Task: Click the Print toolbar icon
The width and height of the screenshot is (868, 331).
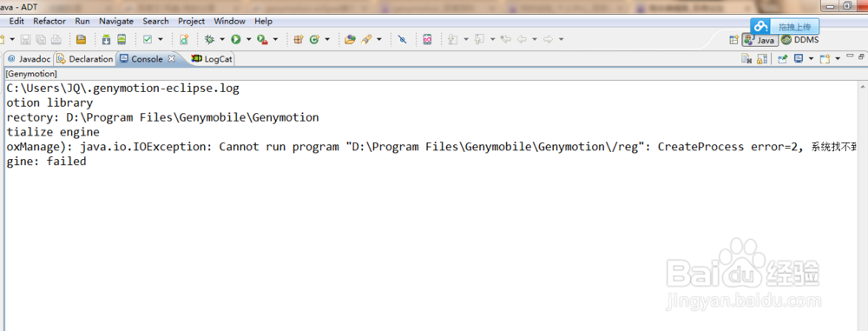Action: 56,39
